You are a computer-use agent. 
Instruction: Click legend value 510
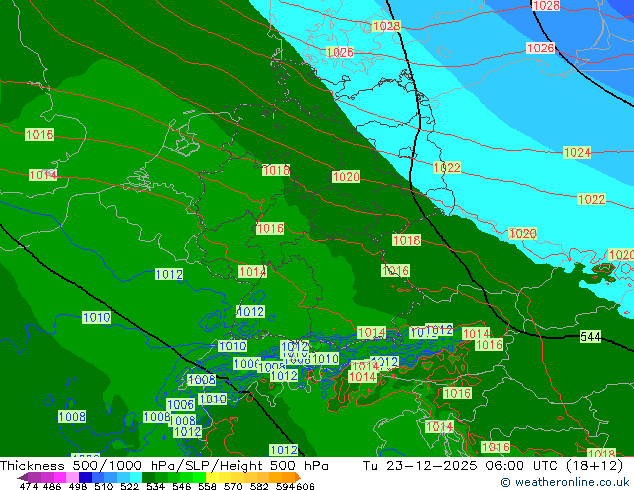pos(104,486)
